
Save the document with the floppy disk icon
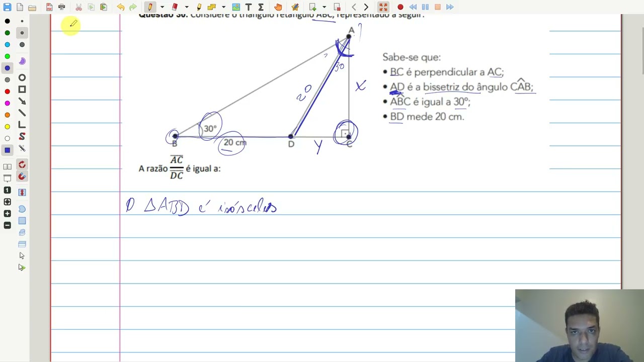click(7, 7)
